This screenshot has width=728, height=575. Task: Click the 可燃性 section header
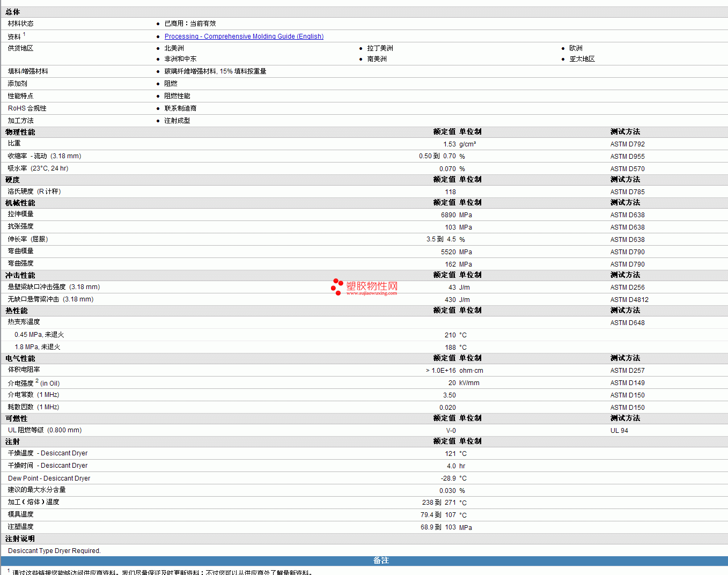[x=17, y=418]
